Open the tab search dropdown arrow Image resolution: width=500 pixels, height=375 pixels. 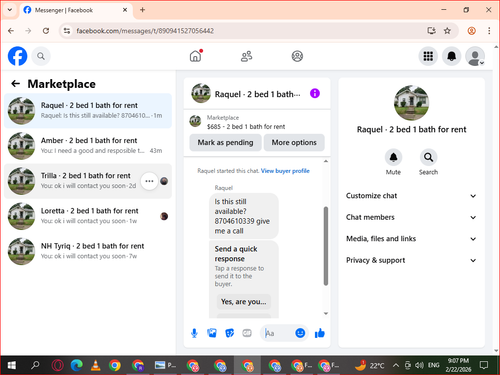click(10, 10)
